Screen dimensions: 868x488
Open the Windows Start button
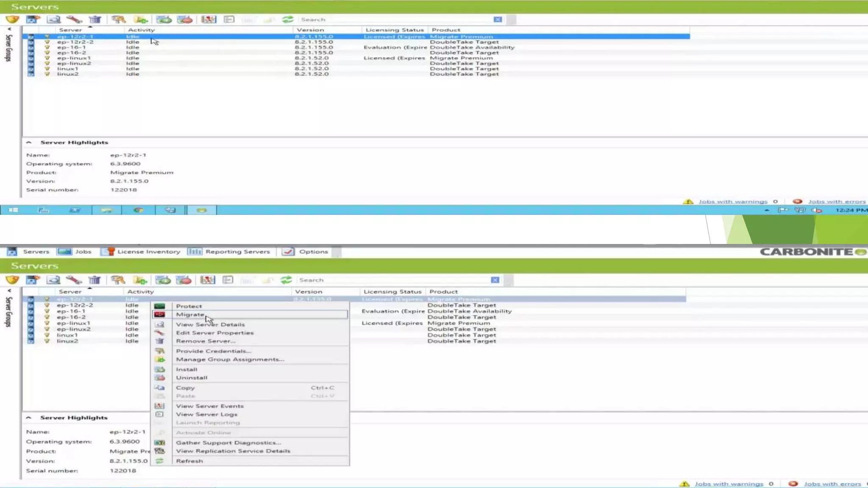point(13,210)
